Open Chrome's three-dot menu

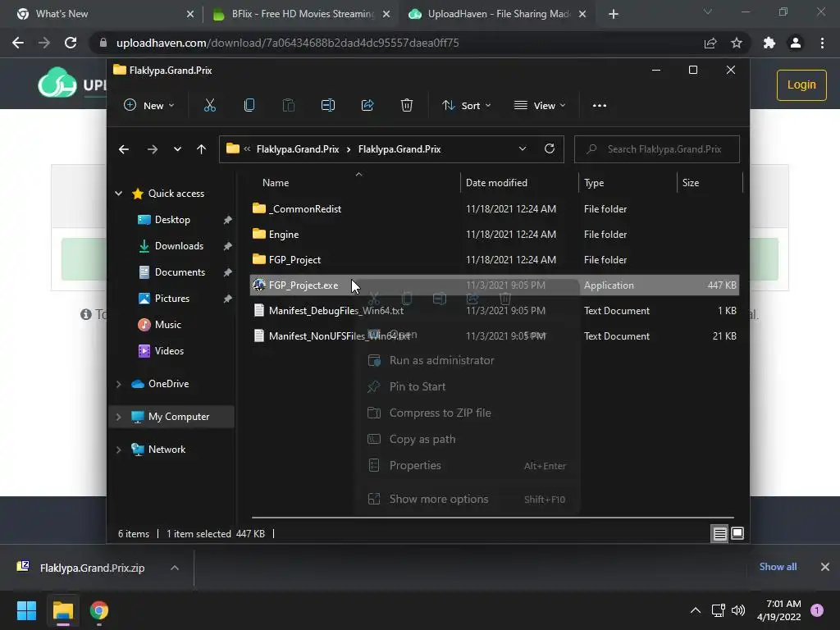822,43
